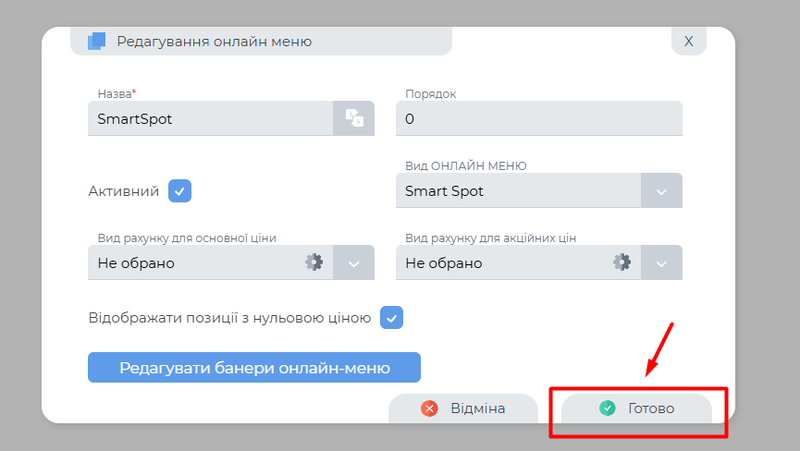This screenshot has height=451, width=800.
Task: Expand the основної ціни account dropdown arrow
Action: click(354, 263)
